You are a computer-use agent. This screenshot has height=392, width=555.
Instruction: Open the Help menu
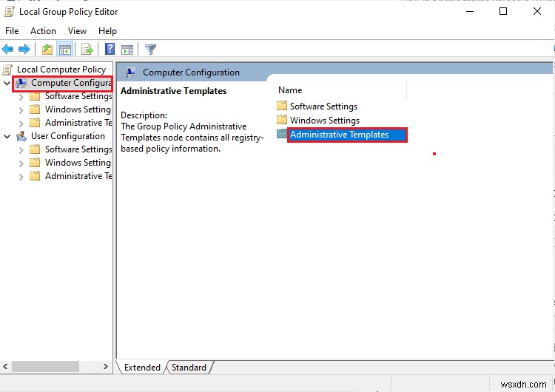[107, 31]
